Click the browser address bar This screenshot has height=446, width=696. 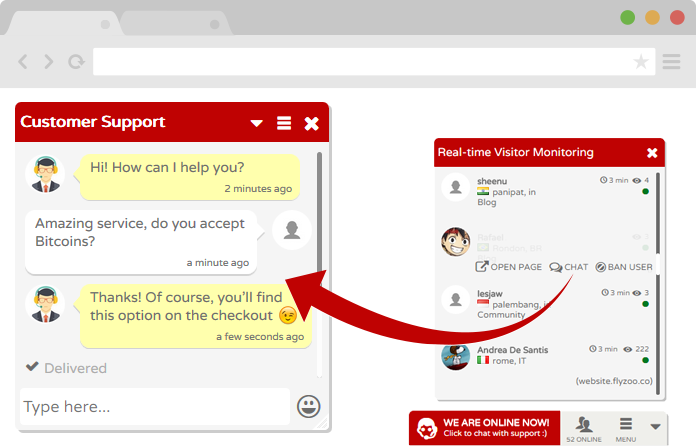coord(374,61)
